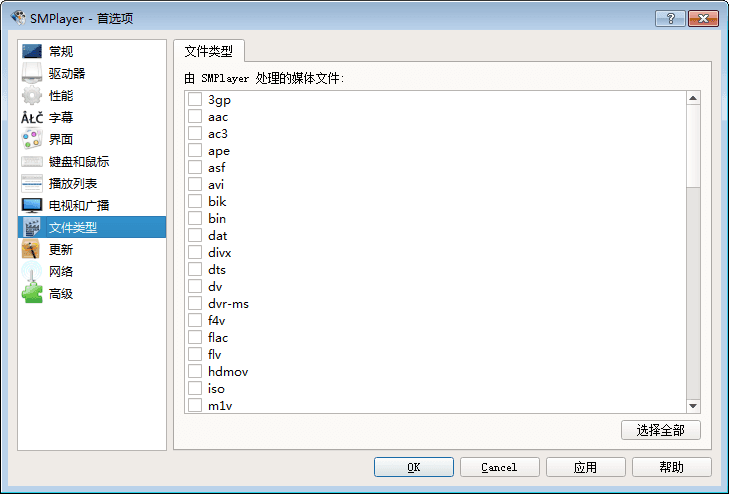Tick the bik checkbox
The image size is (729, 494).
click(195, 201)
